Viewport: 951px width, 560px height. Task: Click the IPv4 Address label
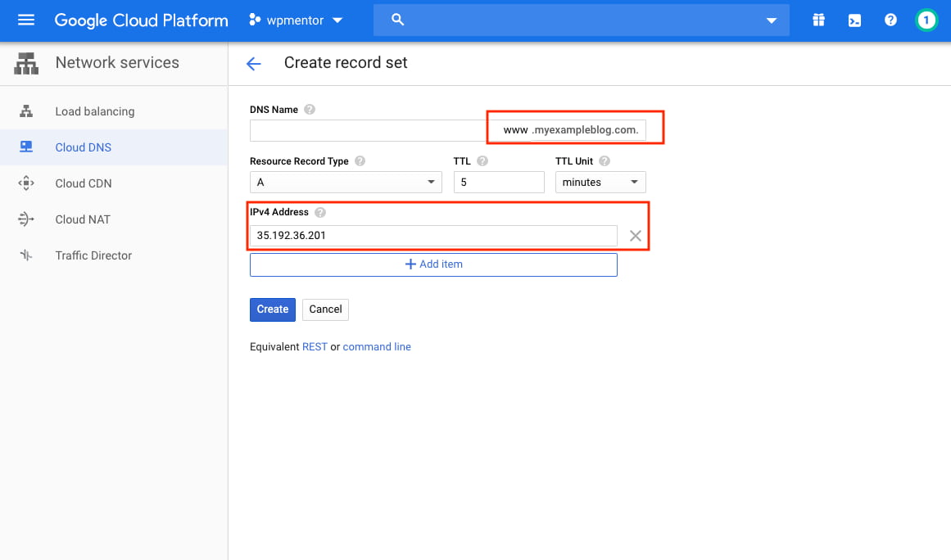coord(279,212)
